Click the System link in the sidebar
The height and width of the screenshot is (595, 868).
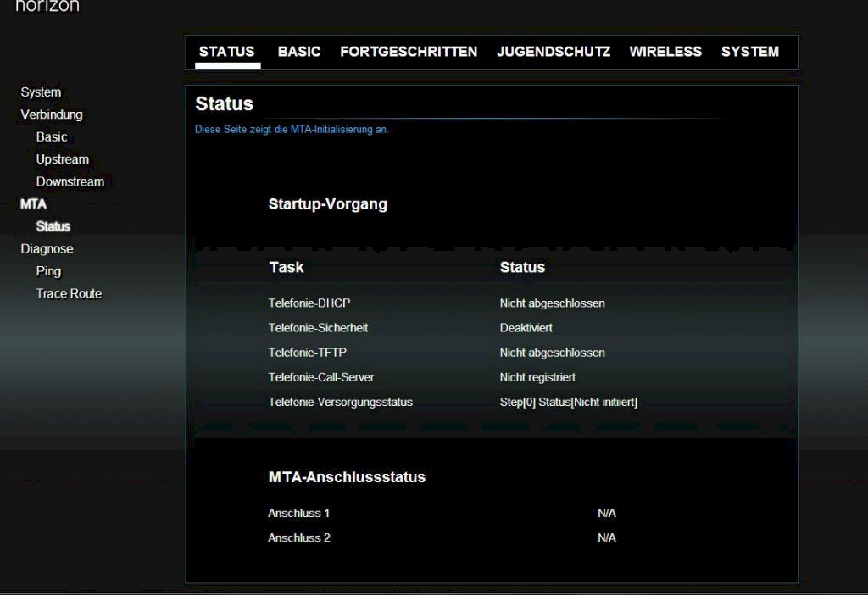41,92
